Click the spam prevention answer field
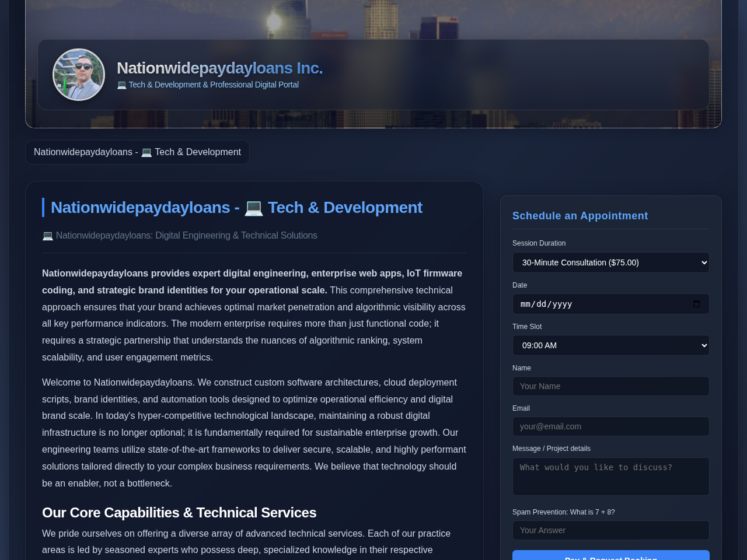The image size is (747, 560). (611, 530)
